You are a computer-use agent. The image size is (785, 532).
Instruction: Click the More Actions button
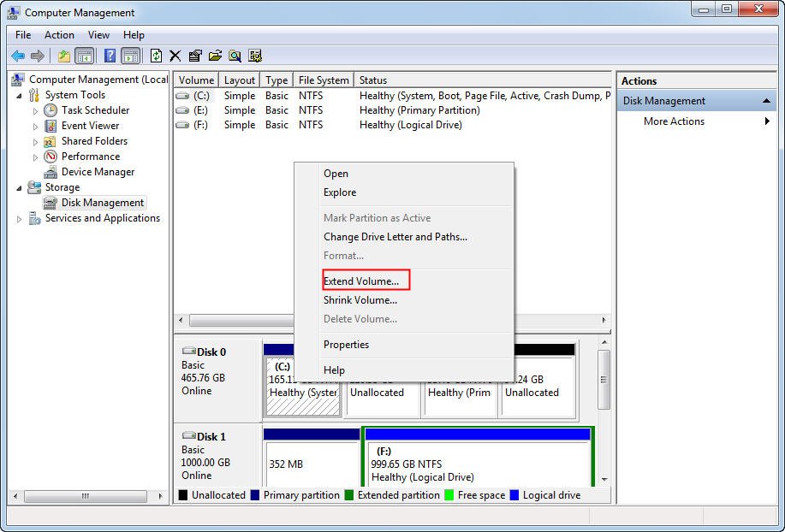pyautogui.click(x=674, y=121)
